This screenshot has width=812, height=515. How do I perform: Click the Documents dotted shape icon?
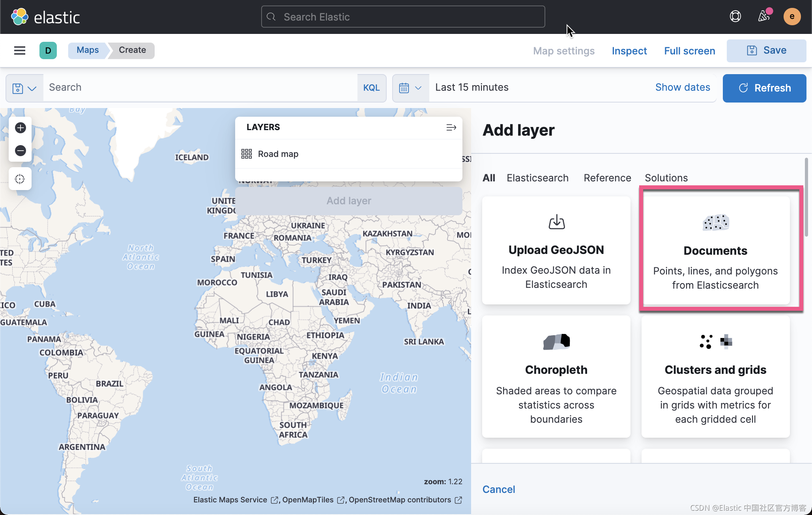(x=716, y=222)
